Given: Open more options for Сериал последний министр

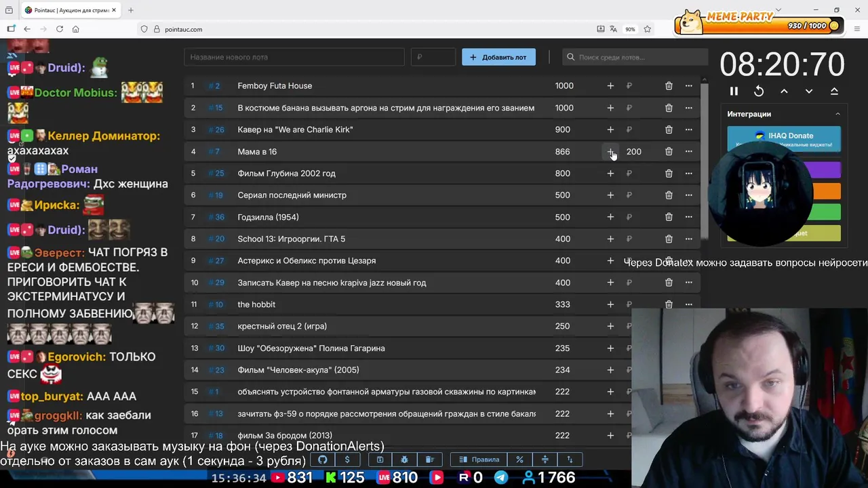Looking at the screenshot, I should tap(689, 195).
